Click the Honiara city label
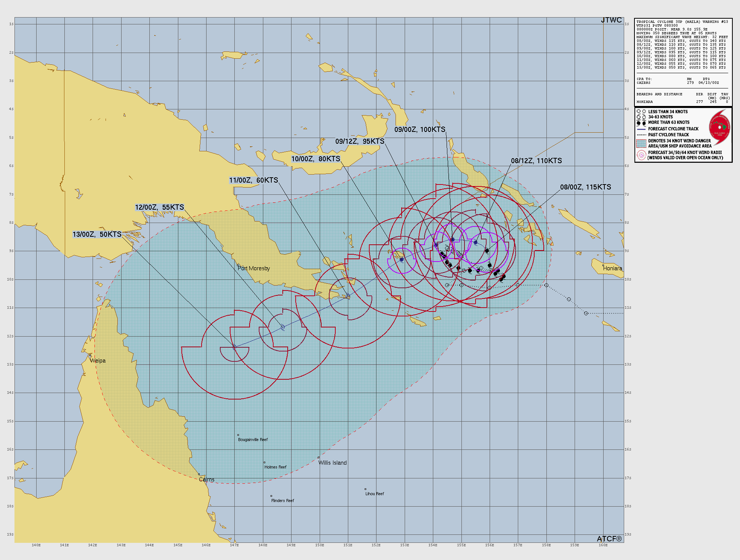This screenshot has height=560, width=740. [x=612, y=268]
